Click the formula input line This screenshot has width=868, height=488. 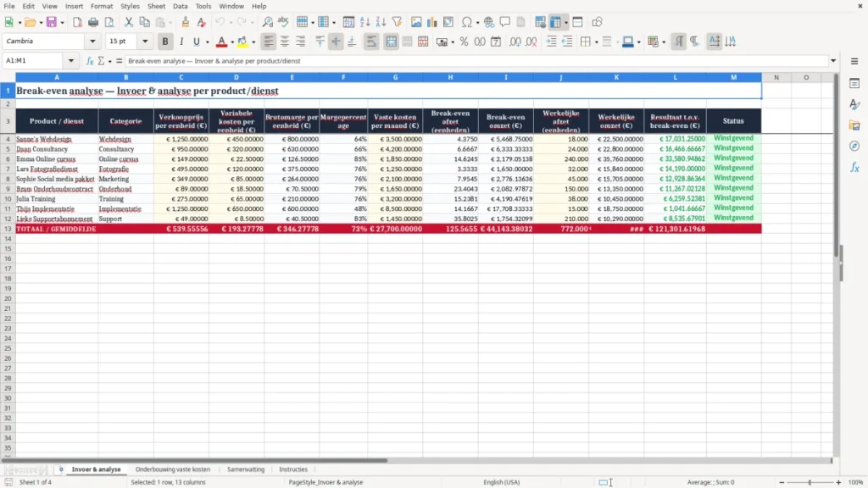[477, 61]
